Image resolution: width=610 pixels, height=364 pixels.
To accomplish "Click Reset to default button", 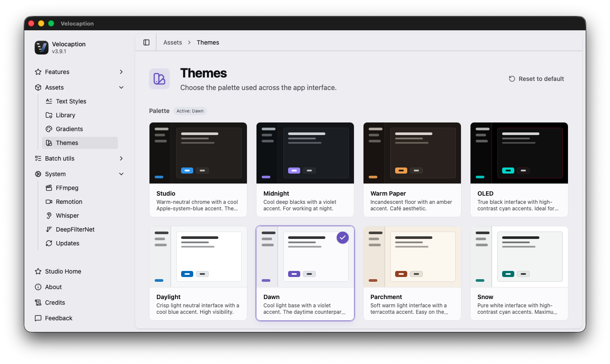I will pyautogui.click(x=536, y=79).
